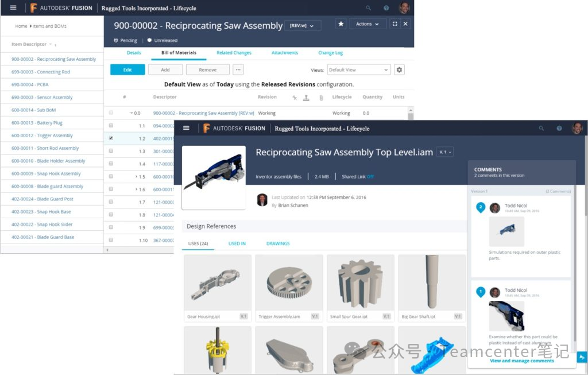The width and height of the screenshot is (588, 375).
Task: Click the gear settings icon next to Views
Action: 400,69
